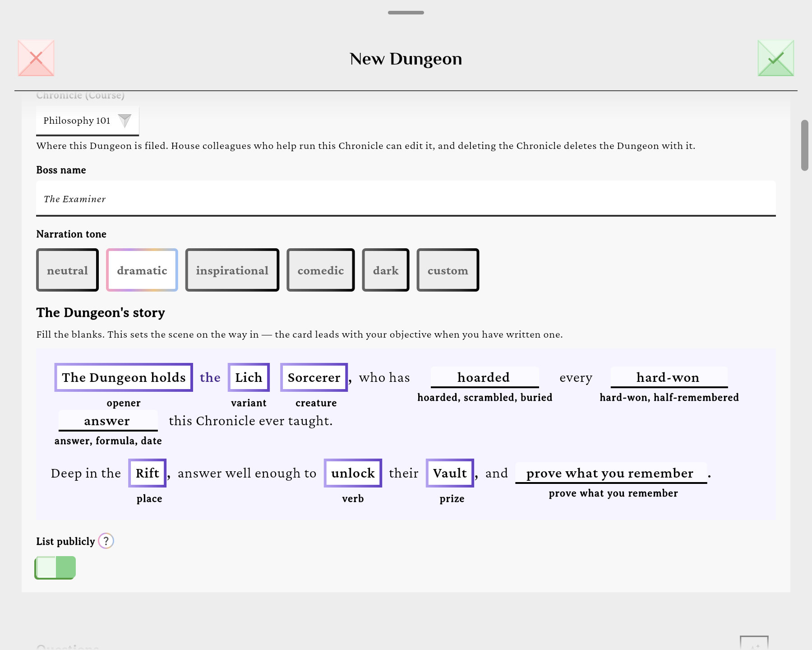Select the dark narration tone

(386, 270)
